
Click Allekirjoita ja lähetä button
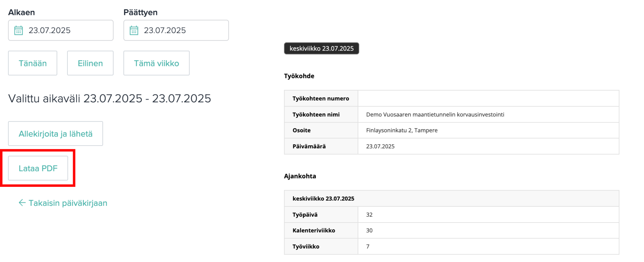[x=55, y=134]
